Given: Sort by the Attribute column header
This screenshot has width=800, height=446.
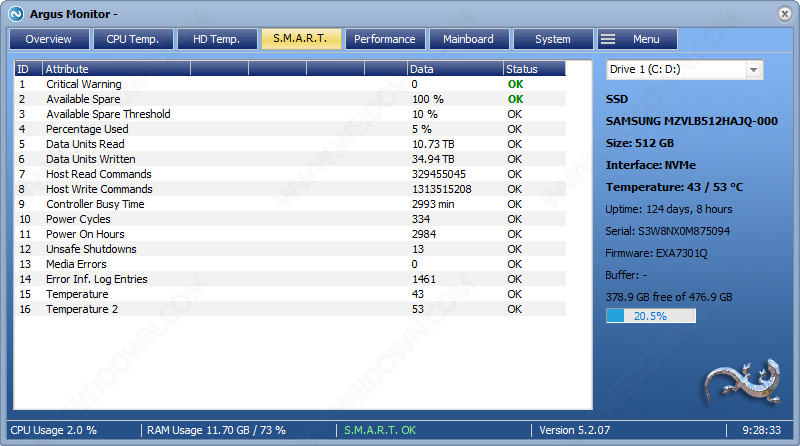Looking at the screenshot, I should [116, 69].
